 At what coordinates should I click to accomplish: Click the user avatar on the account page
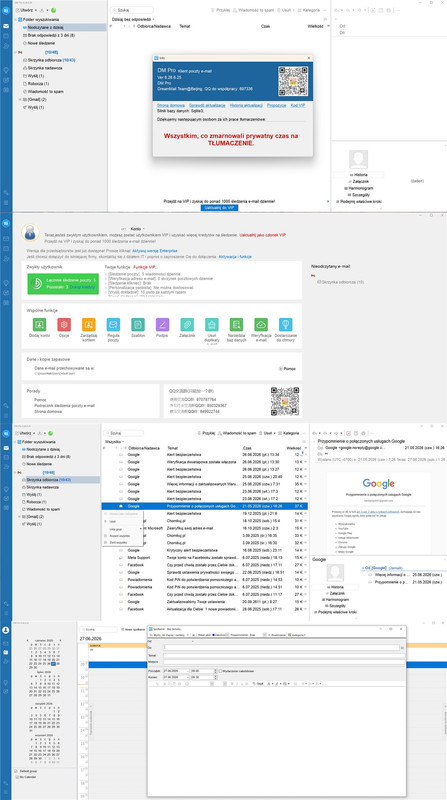coord(31,232)
